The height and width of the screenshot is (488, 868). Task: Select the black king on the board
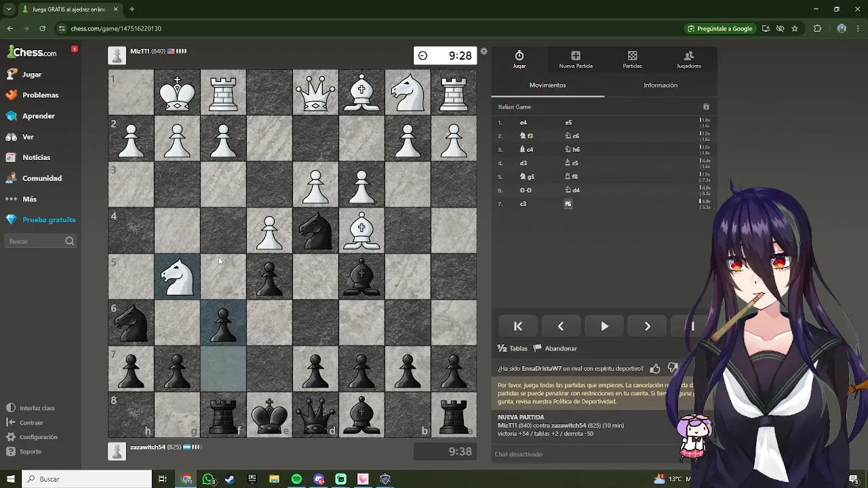pos(269,415)
